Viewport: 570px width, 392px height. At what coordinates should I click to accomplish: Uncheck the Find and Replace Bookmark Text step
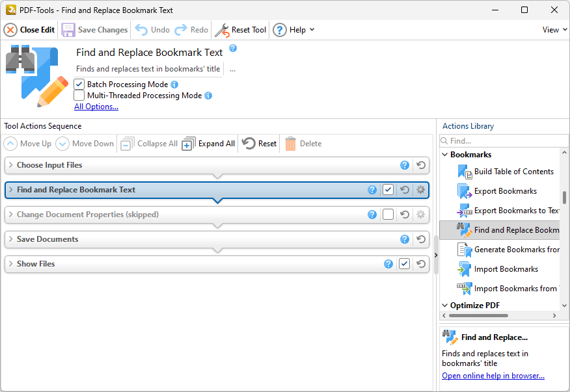click(x=388, y=190)
